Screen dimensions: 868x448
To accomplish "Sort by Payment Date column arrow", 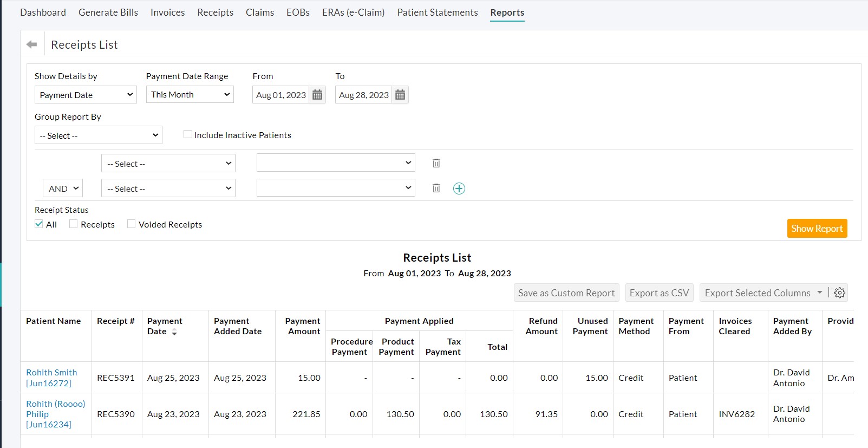I will 174,332.
